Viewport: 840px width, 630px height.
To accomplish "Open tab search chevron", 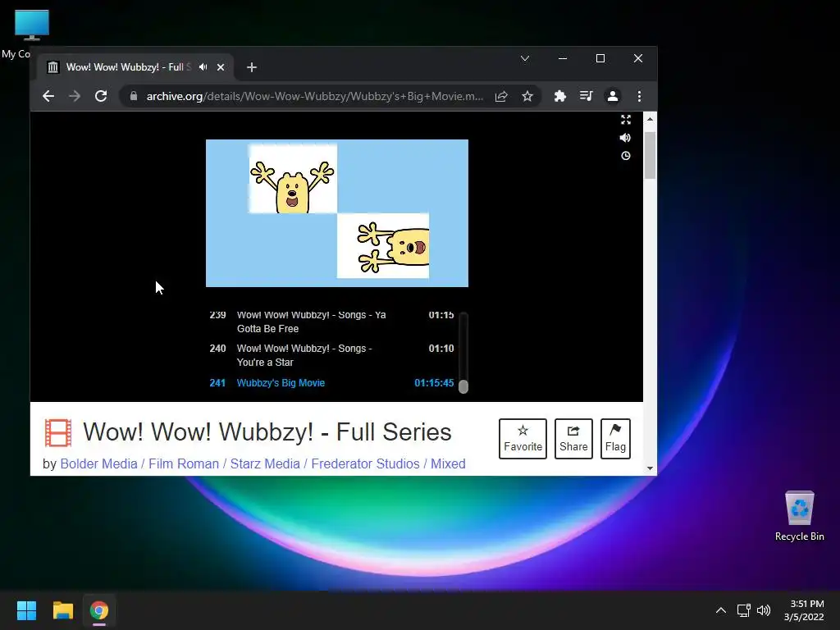I will tap(525, 58).
